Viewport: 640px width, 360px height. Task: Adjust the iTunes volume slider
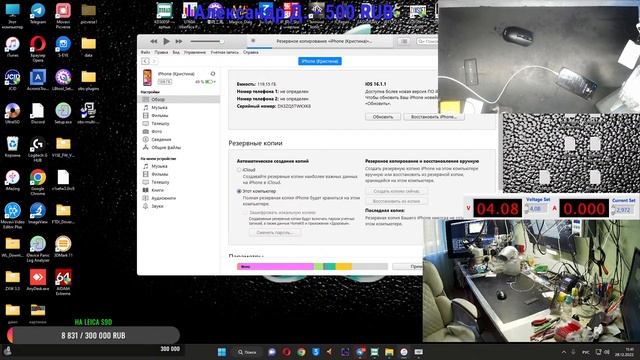point(207,41)
